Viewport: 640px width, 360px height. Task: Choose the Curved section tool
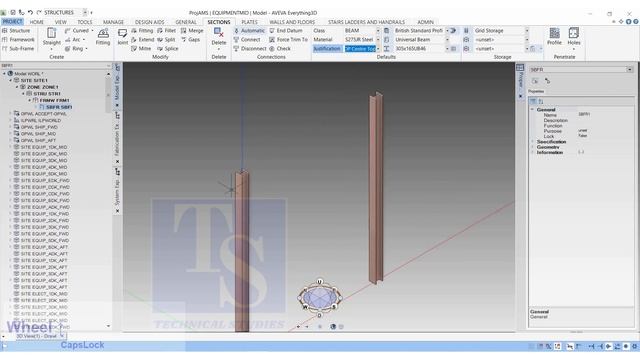click(x=78, y=31)
